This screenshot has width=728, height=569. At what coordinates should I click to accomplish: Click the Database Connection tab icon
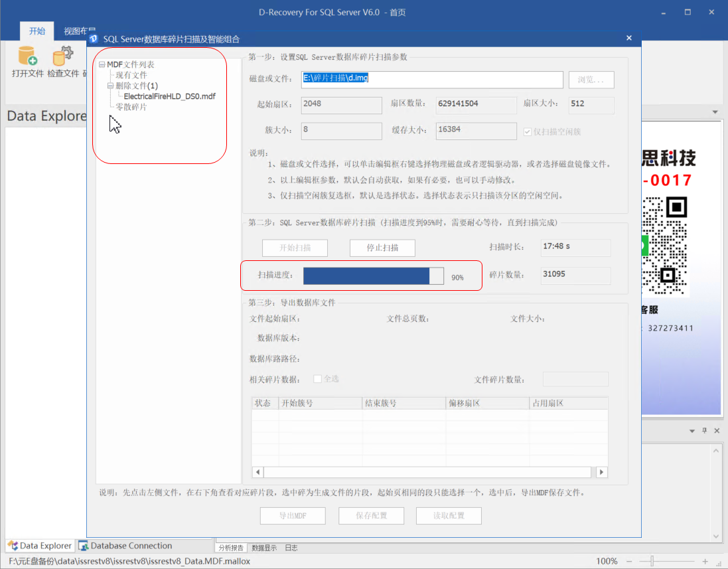coord(84,545)
